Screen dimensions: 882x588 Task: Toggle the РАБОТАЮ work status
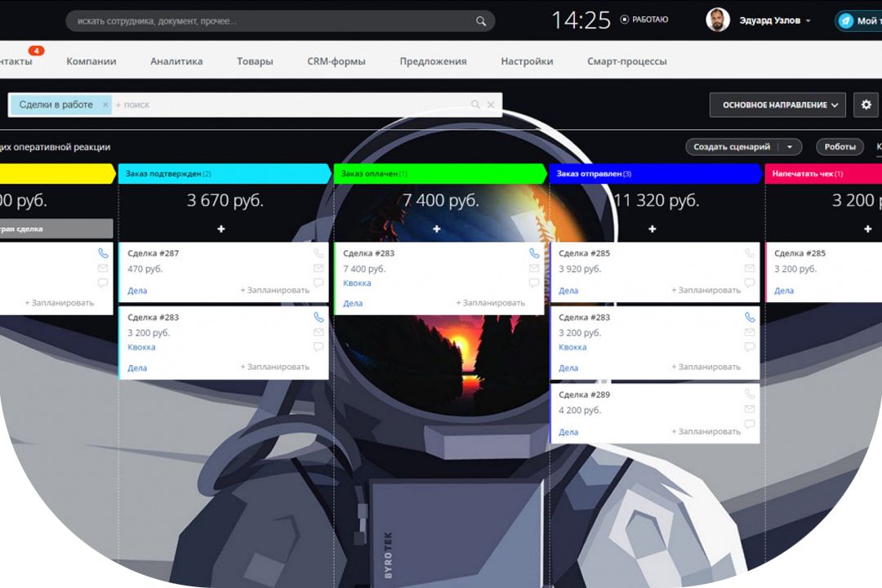point(644,20)
